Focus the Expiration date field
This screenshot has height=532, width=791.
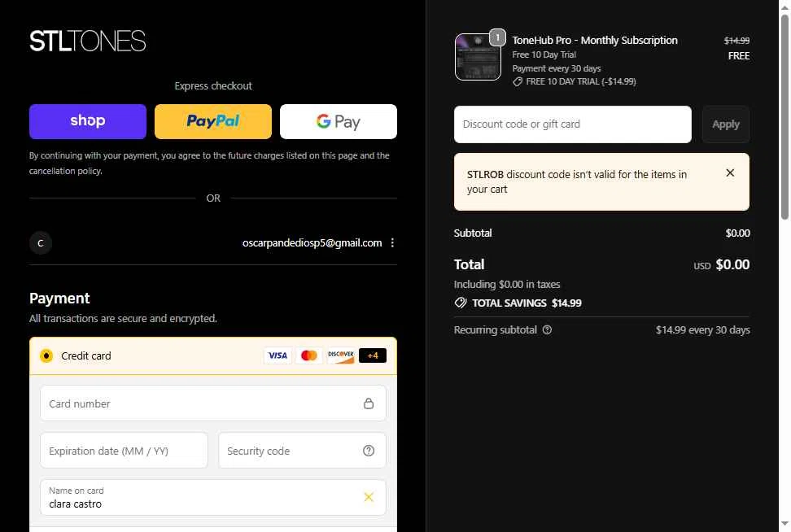click(x=124, y=451)
